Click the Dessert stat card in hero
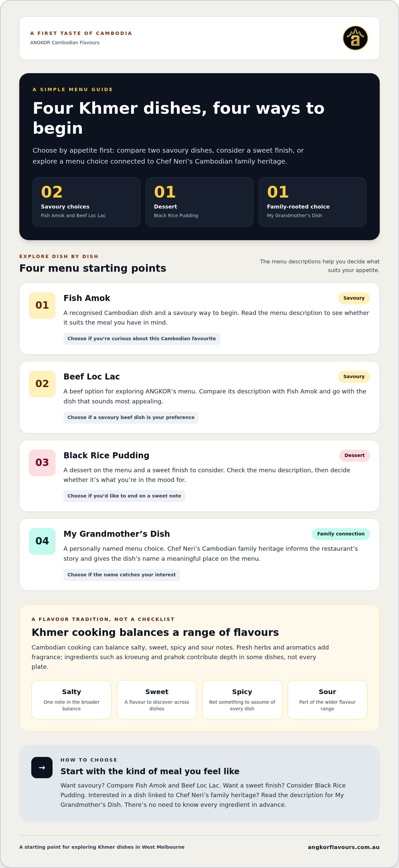 (x=199, y=202)
